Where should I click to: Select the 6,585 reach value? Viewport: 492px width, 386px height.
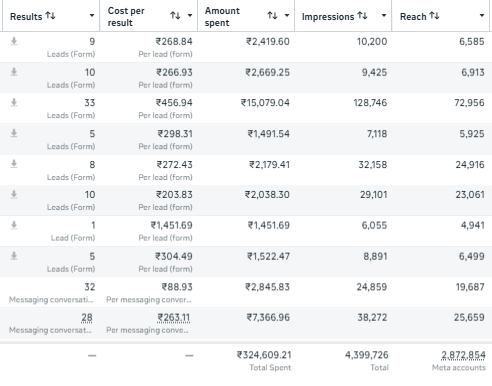472,42
